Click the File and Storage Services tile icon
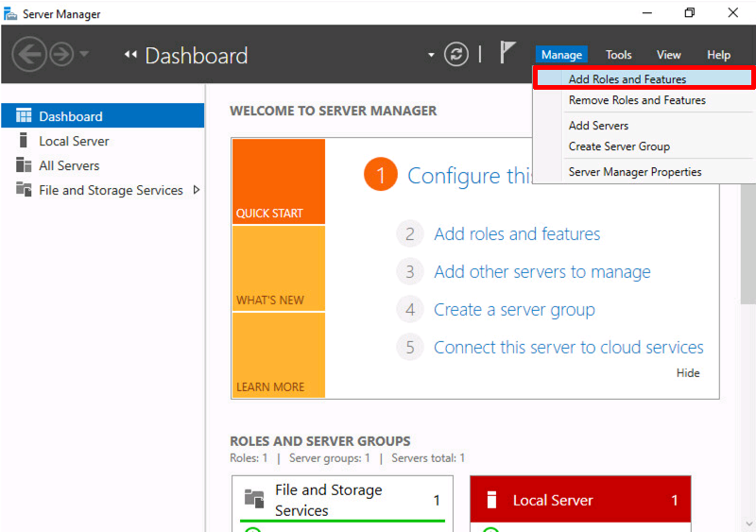The width and height of the screenshot is (756, 532). click(x=254, y=499)
